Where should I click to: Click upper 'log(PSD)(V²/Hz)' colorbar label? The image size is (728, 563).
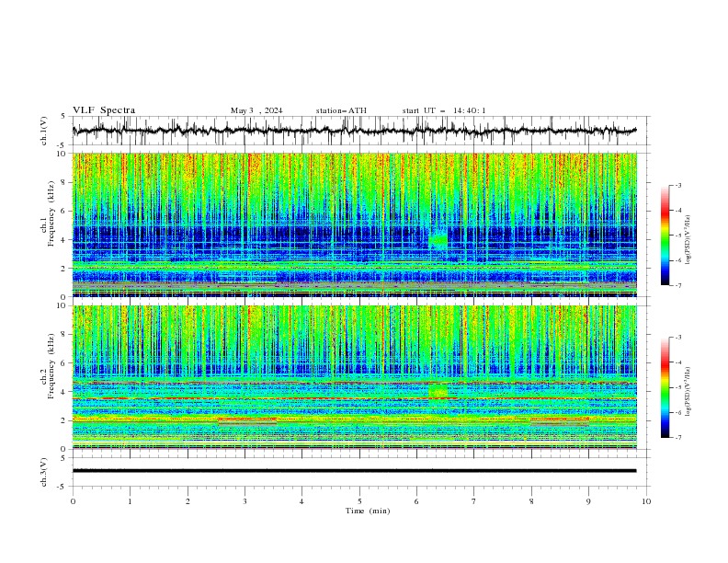tap(688, 240)
